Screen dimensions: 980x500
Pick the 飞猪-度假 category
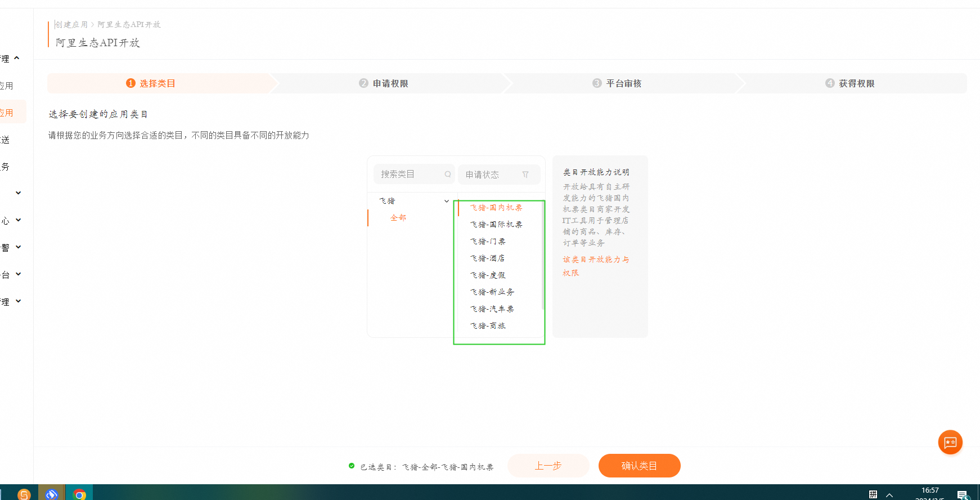point(488,275)
